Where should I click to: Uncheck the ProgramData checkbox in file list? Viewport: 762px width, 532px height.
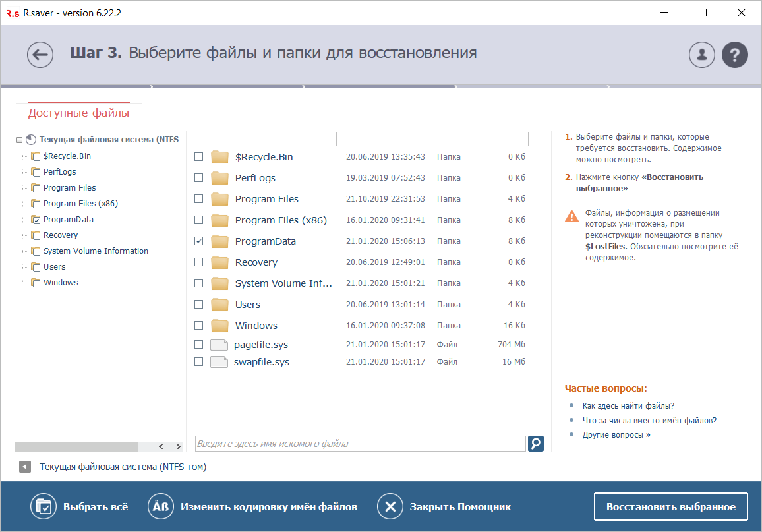(199, 241)
